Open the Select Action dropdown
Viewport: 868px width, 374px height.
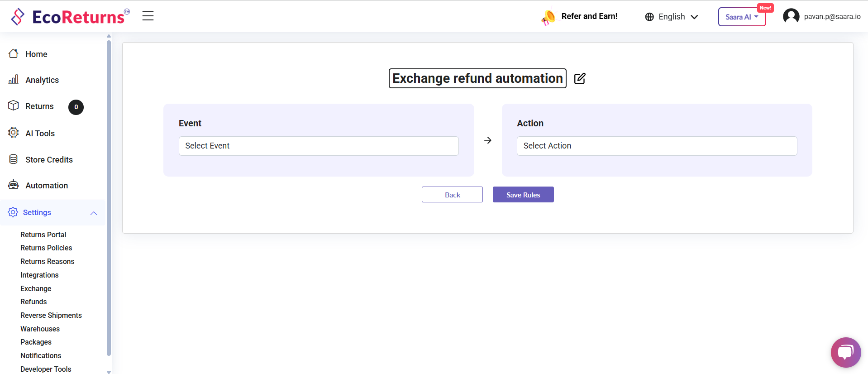pyautogui.click(x=657, y=146)
